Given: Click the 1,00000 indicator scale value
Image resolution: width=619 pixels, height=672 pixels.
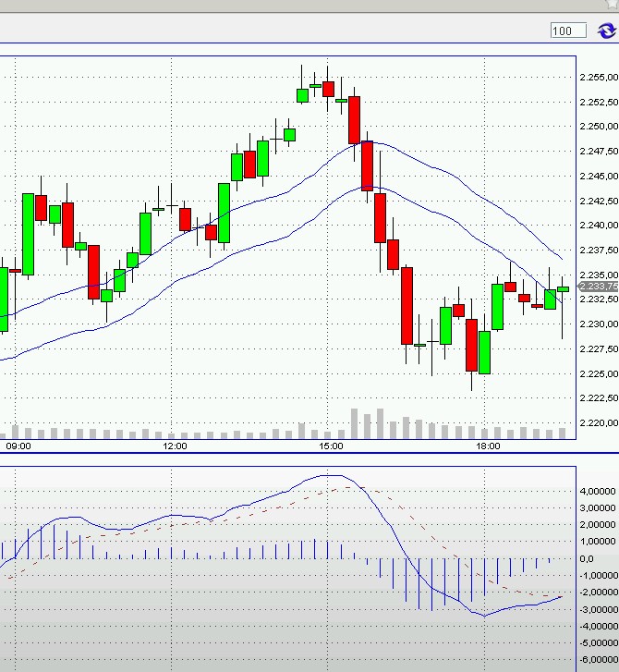Looking at the screenshot, I should 598,542.
